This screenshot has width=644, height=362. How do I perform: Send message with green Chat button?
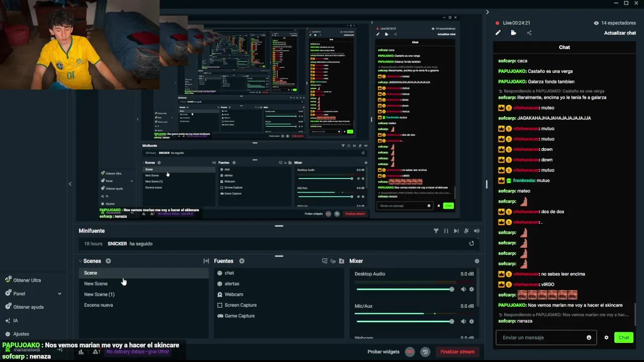[623, 337]
